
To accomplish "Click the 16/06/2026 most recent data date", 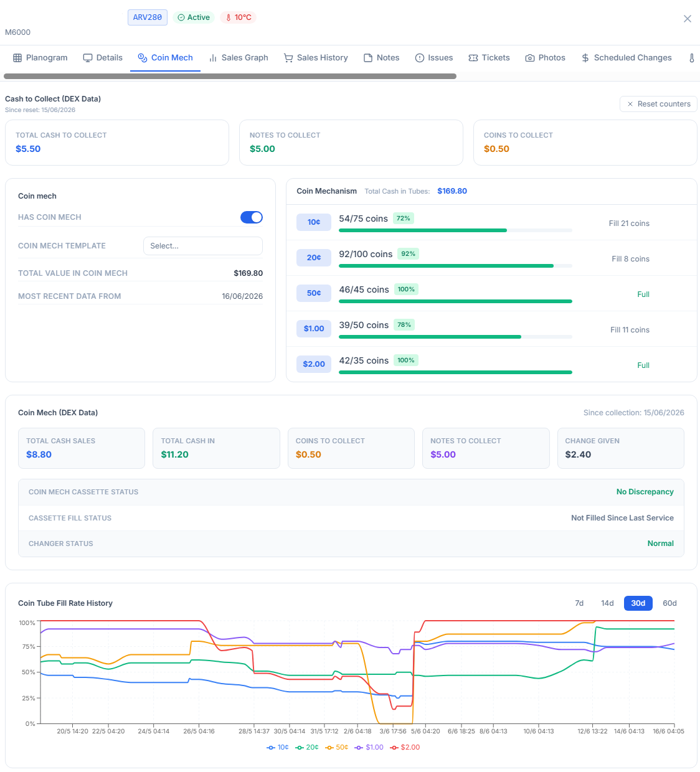I will [242, 296].
